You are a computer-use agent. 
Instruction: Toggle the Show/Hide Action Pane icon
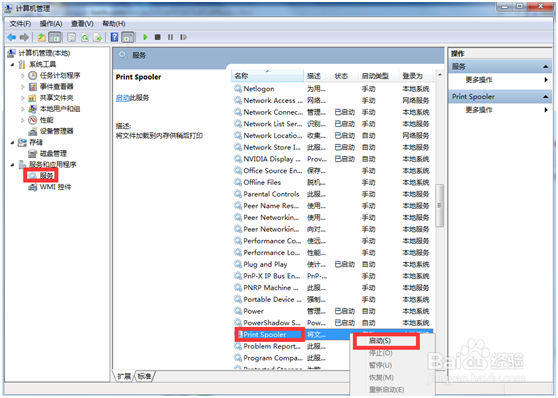point(128,37)
